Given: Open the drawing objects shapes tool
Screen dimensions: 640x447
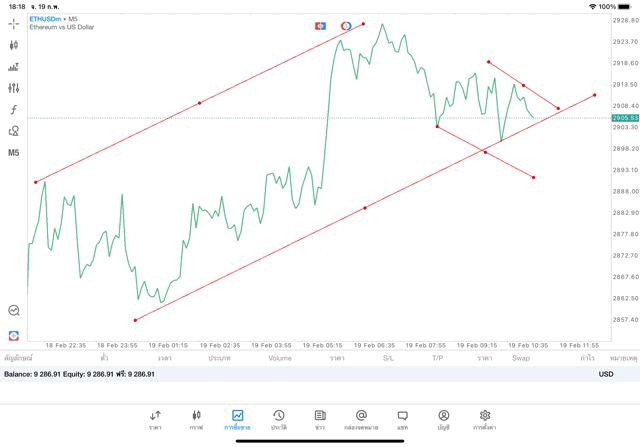Looking at the screenshot, I should tap(14, 131).
